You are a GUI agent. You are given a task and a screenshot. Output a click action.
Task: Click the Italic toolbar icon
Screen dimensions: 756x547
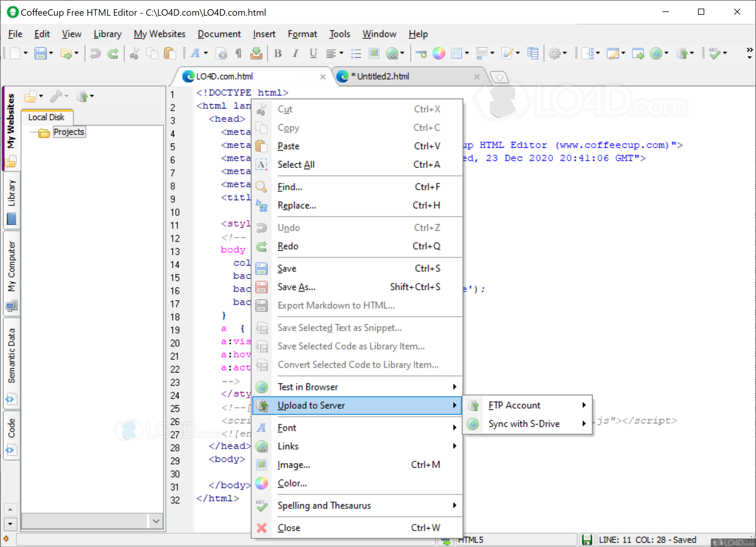tap(295, 53)
